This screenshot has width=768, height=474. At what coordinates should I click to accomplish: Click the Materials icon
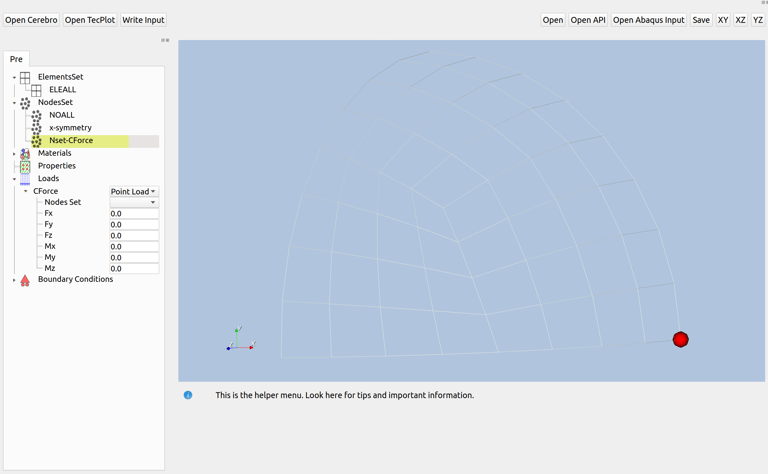pos(25,154)
